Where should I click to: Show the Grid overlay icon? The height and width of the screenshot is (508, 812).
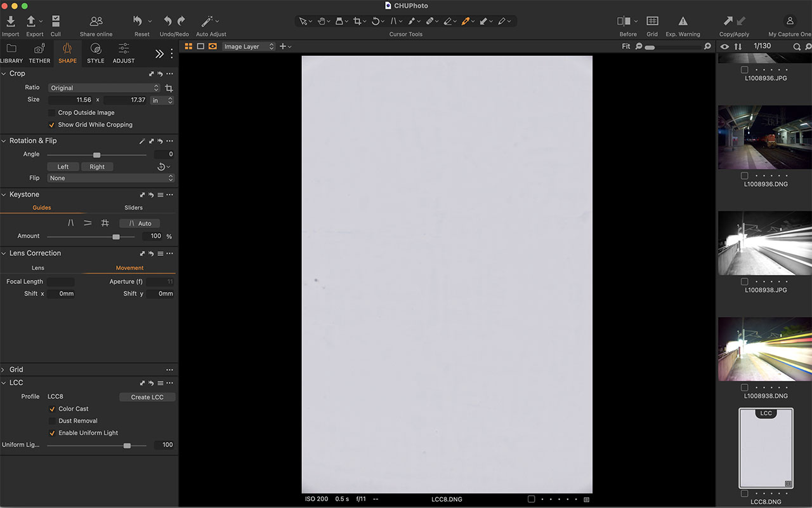tap(652, 22)
